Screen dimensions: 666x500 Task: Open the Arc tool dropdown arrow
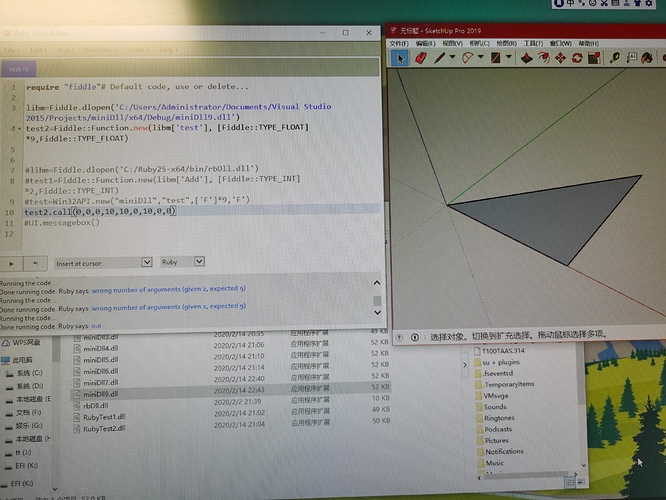[x=480, y=57]
